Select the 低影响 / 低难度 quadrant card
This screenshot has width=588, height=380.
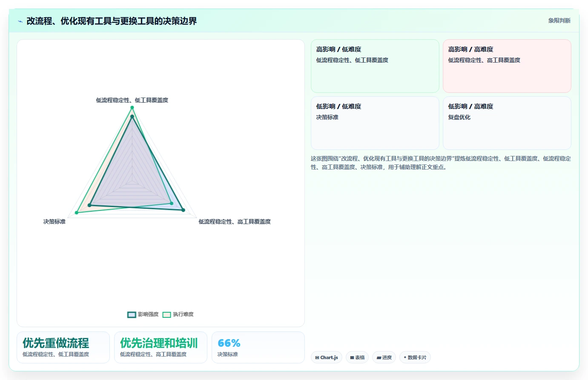tap(375, 123)
